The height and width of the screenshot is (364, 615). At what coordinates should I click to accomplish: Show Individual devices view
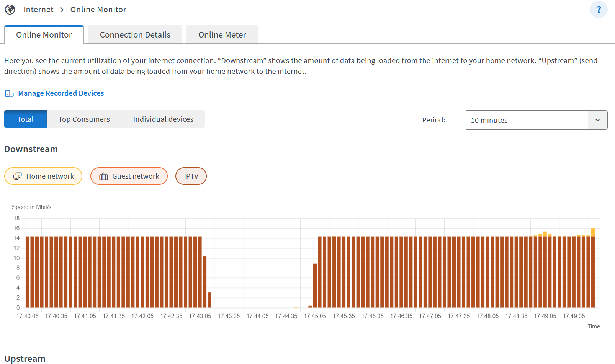click(163, 119)
